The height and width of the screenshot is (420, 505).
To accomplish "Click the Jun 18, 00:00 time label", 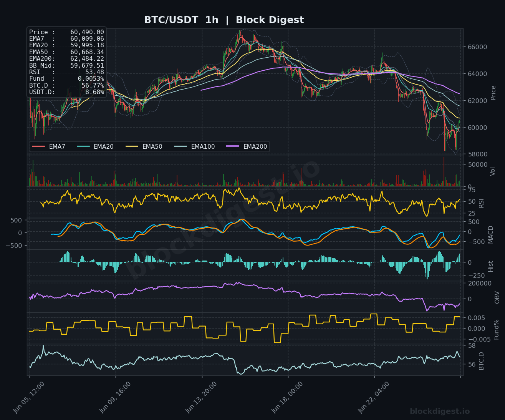I will pos(287,397).
